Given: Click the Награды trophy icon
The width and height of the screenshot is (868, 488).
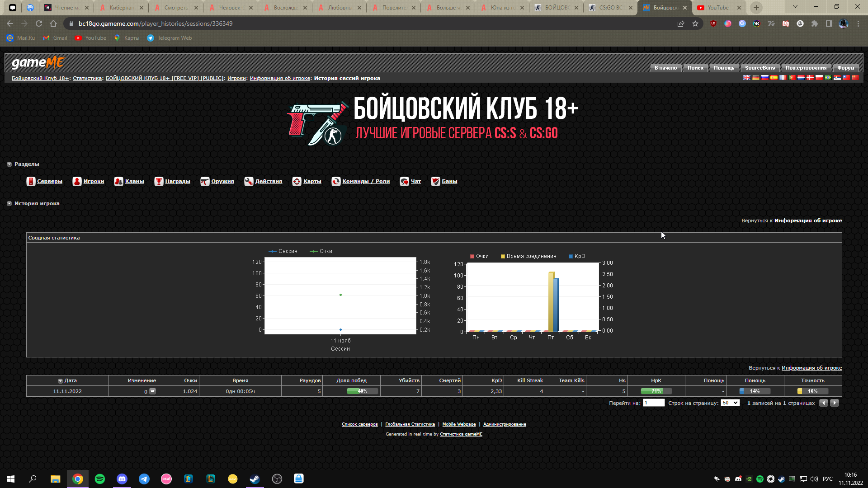Looking at the screenshot, I should (159, 181).
